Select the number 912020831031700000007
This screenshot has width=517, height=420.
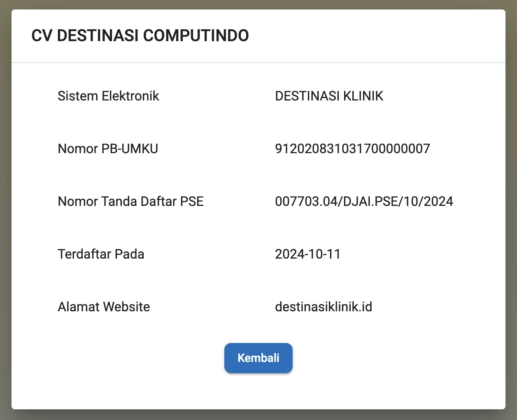point(352,149)
